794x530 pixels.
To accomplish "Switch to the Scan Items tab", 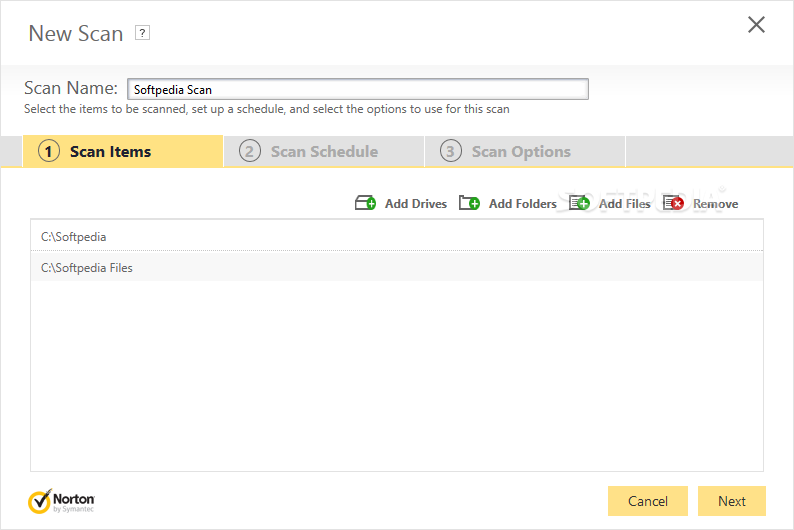I will point(123,151).
